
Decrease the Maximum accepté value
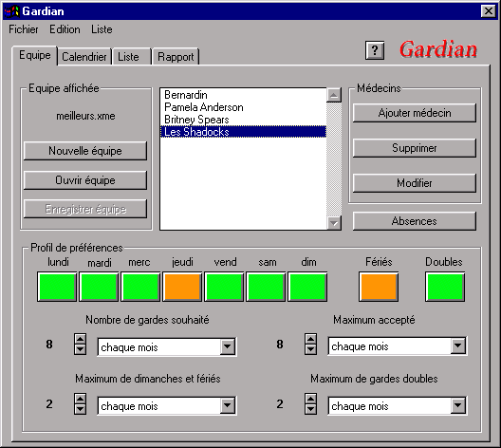click(x=310, y=349)
